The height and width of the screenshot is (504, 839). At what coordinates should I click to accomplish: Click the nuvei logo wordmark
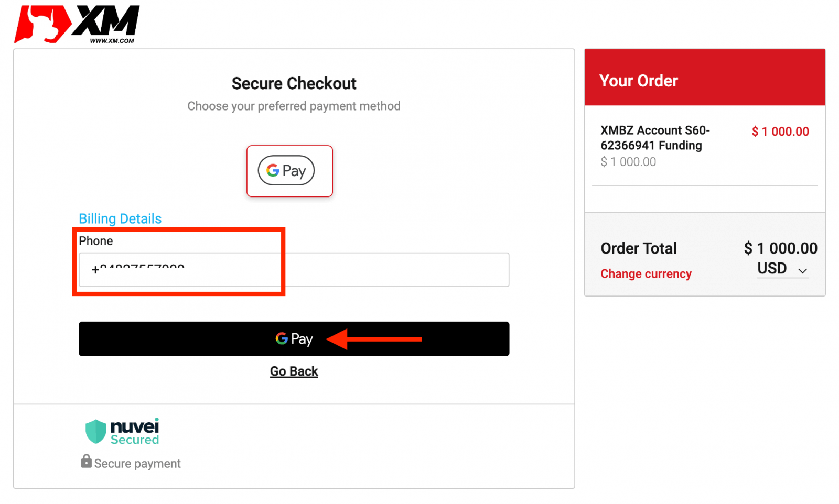134,427
